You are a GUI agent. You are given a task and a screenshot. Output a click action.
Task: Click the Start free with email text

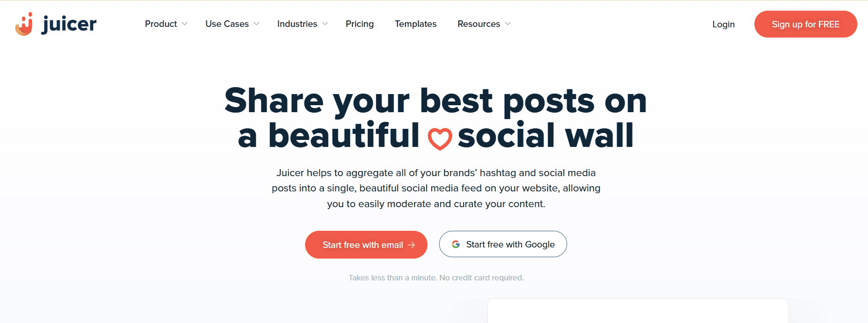click(x=363, y=245)
